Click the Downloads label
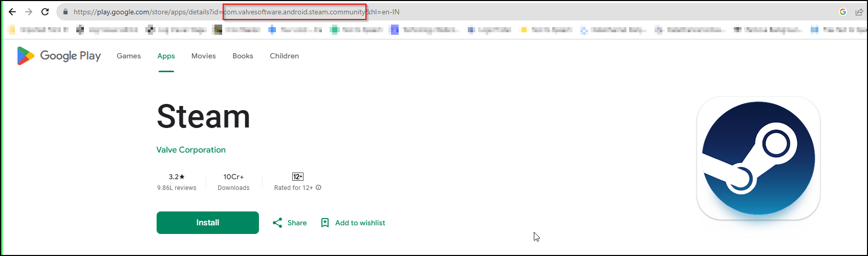This screenshot has height=256, width=868. tap(233, 188)
